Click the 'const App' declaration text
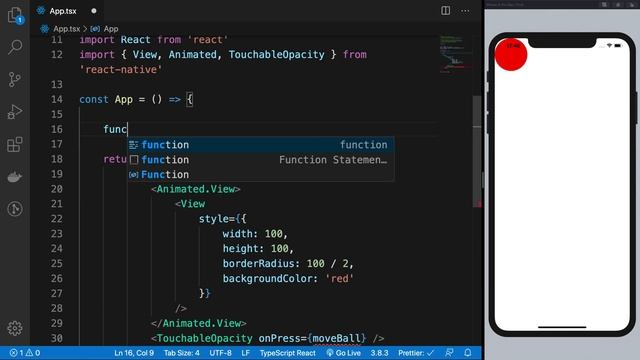 pos(106,100)
